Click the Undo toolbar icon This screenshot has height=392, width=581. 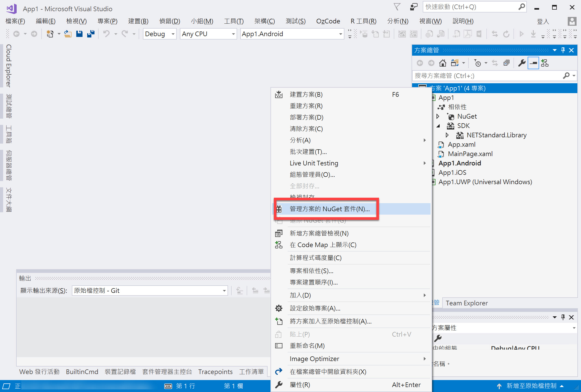coord(106,34)
